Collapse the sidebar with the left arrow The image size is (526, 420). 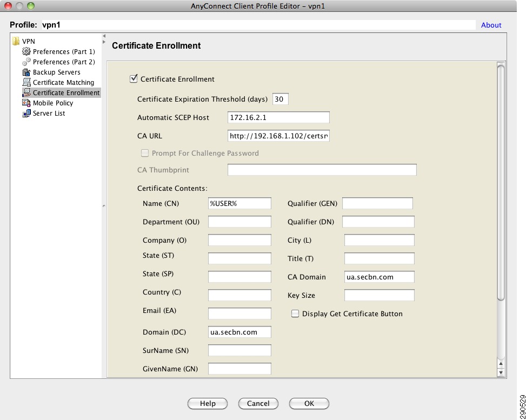(x=104, y=36)
